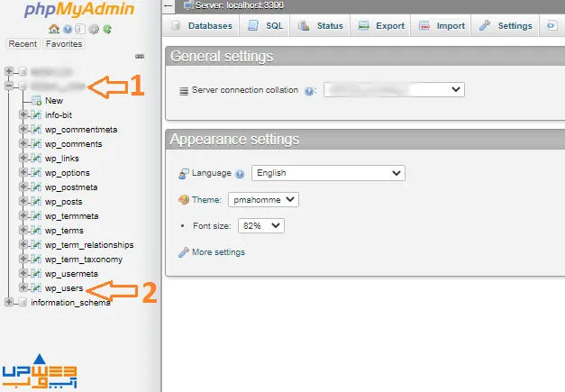
Task: Click the table icon next to wp_usermeta
Action: click(x=36, y=273)
